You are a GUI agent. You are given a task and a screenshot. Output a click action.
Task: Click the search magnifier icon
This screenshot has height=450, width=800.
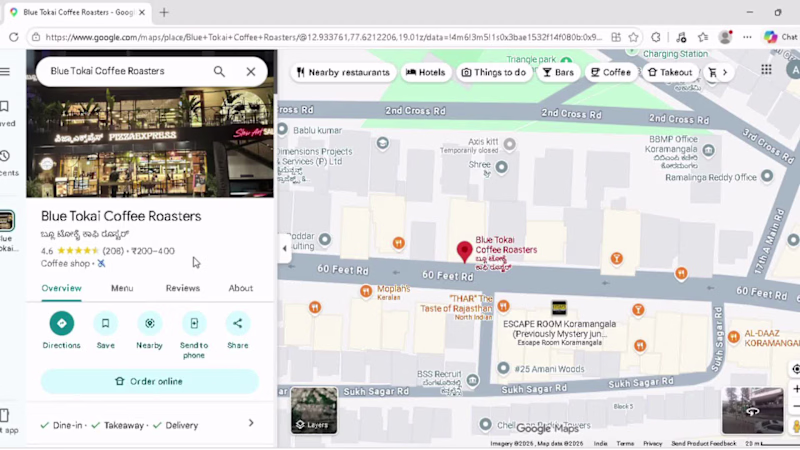[219, 71]
